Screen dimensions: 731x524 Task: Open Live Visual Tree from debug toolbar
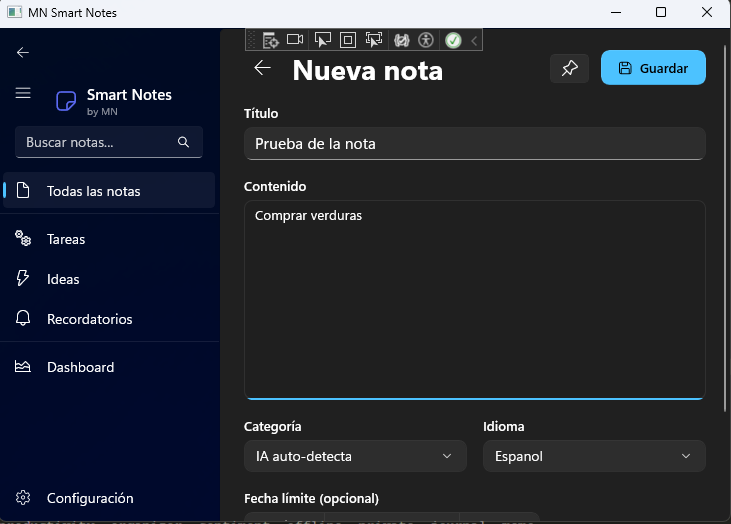click(x=270, y=40)
